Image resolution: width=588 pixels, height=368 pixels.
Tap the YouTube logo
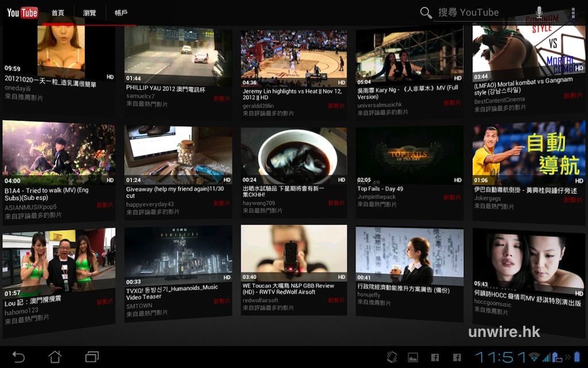point(22,13)
